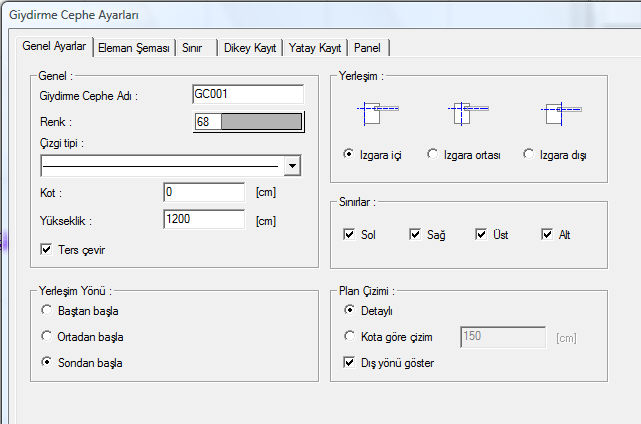The width and height of the screenshot is (641, 424).
Task: Go to the Yatay Kayıt tab
Action: (x=314, y=48)
